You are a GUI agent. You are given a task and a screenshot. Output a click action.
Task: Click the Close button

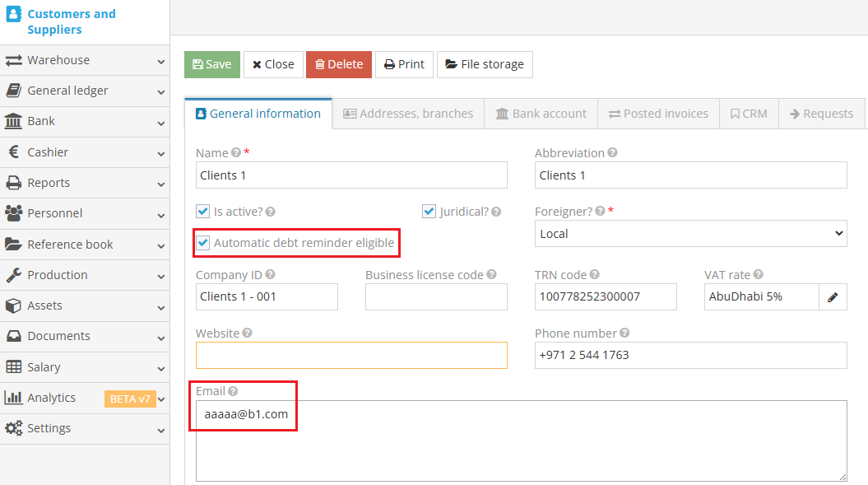(273, 63)
